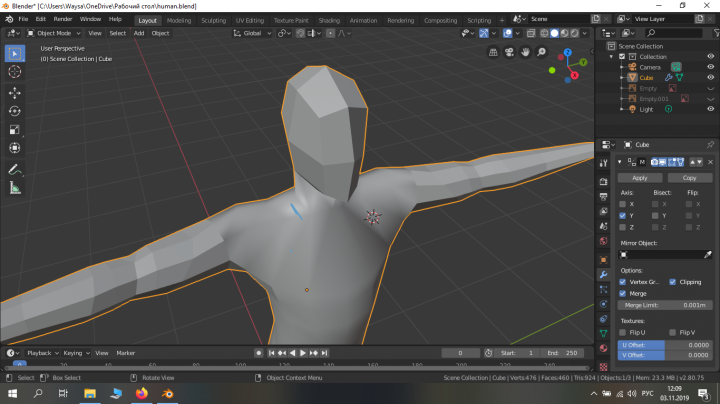720x404 pixels.
Task: Open the Render menu
Action: click(x=63, y=19)
